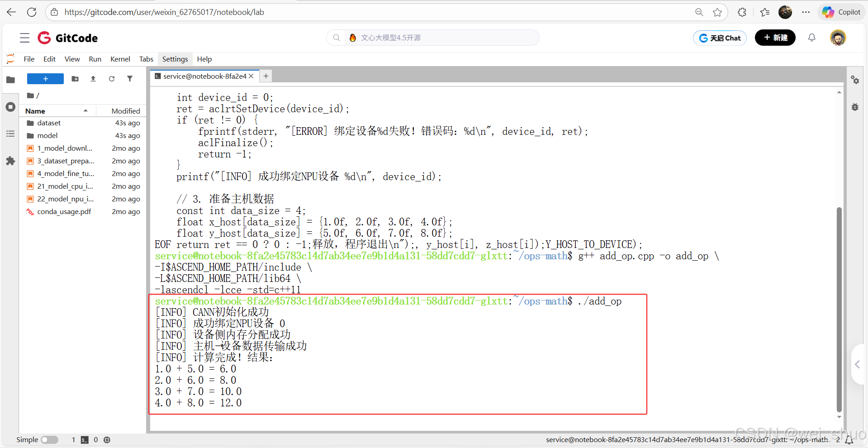
Task: Open conda_usage.pdf file
Action: tap(83, 212)
